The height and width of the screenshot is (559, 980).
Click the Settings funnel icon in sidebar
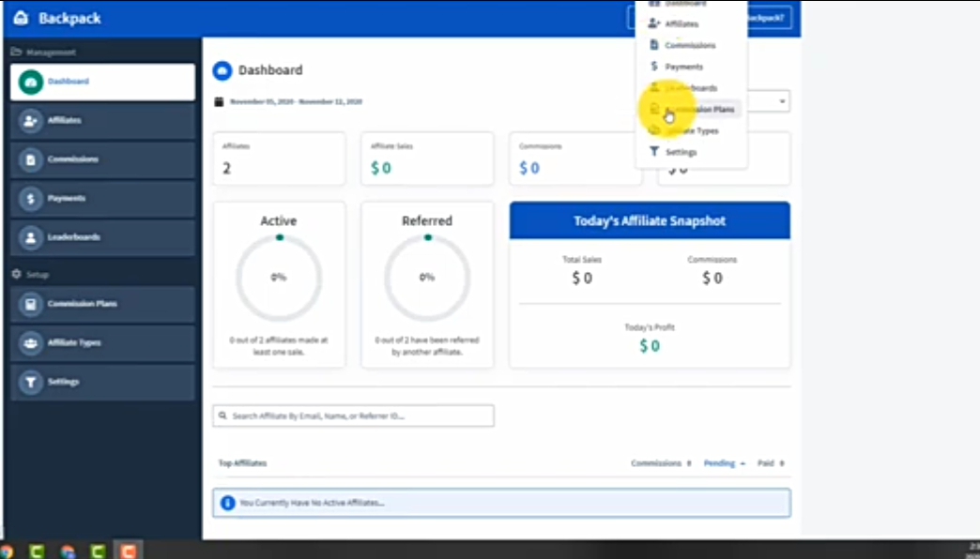30,382
